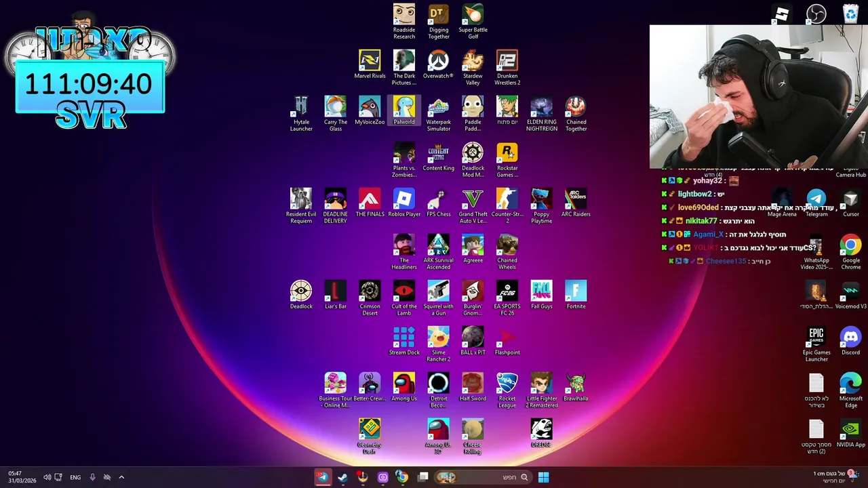This screenshot has width=868, height=488.
Task: Open the DREDGE desktop shortcut
Action: pos(541,433)
